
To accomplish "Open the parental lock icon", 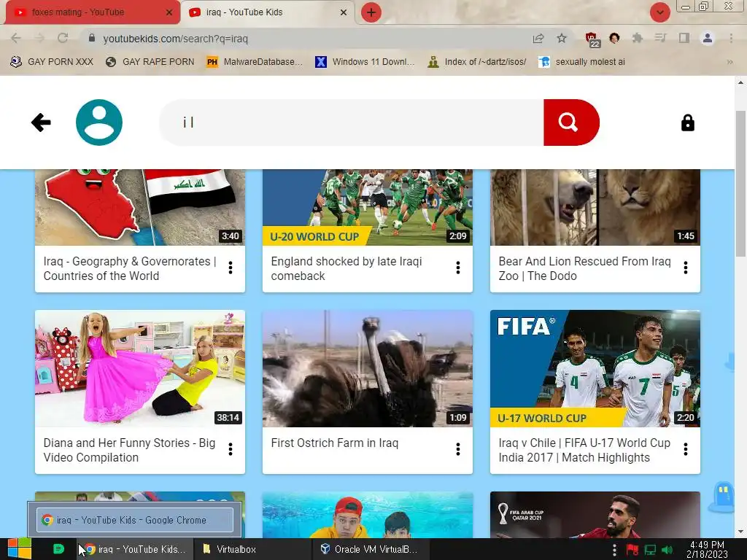I will pos(687,122).
